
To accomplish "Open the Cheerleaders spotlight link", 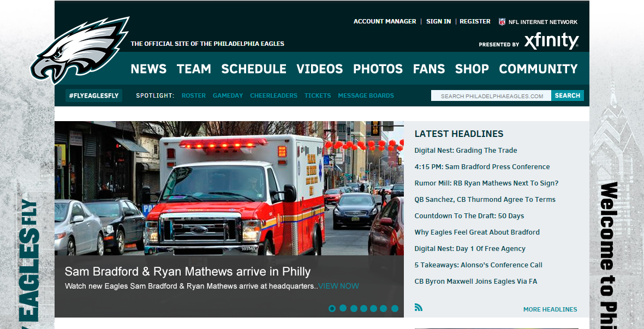I will point(273,95).
